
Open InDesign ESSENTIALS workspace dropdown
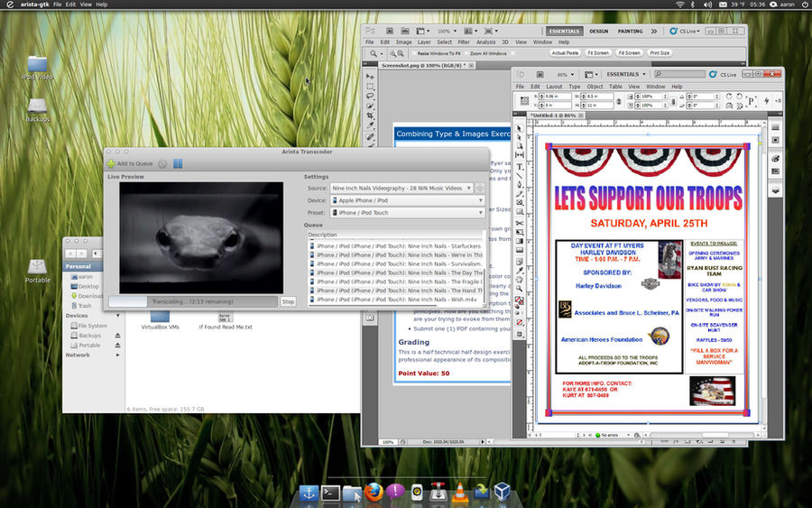pyautogui.click(x=625, y=75)
